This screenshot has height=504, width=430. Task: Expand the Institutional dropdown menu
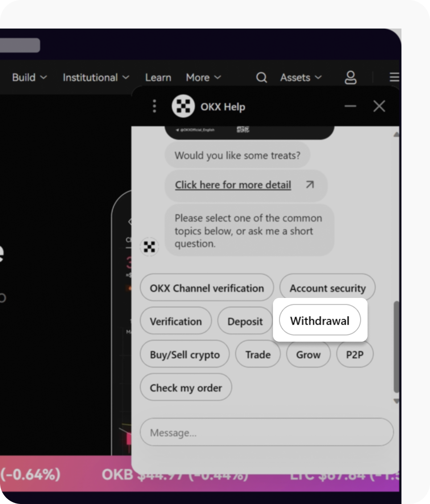[x=96, y=78]
